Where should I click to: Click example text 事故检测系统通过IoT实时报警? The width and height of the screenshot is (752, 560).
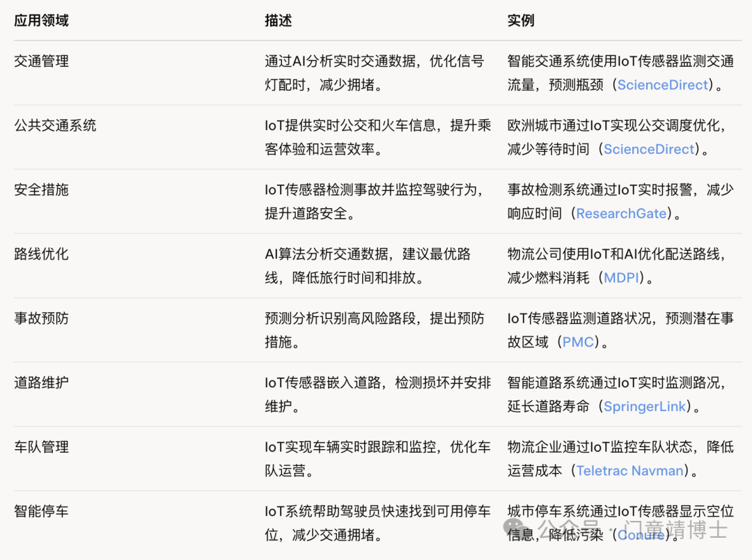tap(620, 201)
